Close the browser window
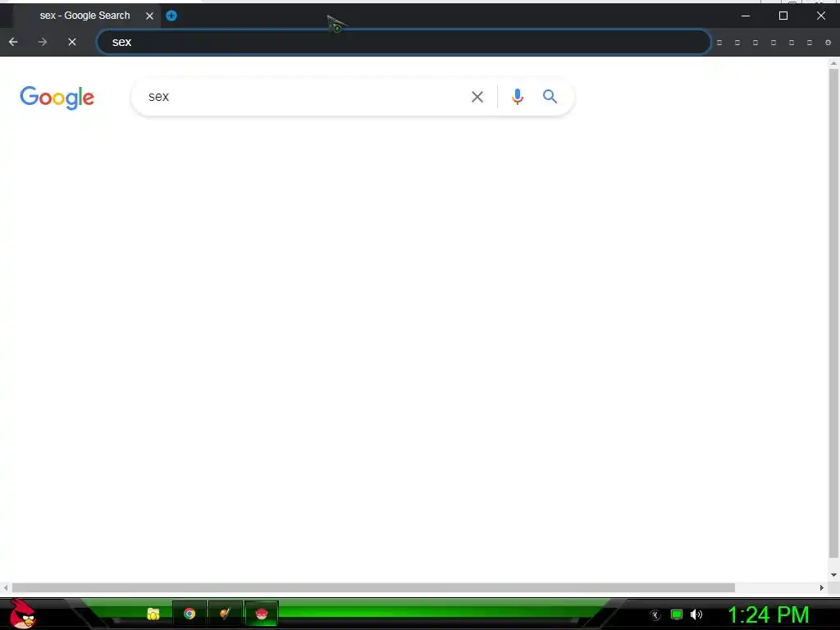The height and width of the screenshot is (630, 840). [x=820, y=16]
